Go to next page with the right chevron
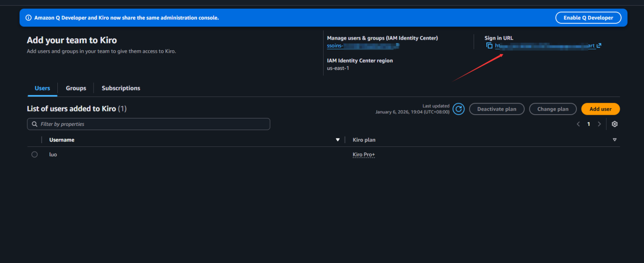 tap(599, 124)
